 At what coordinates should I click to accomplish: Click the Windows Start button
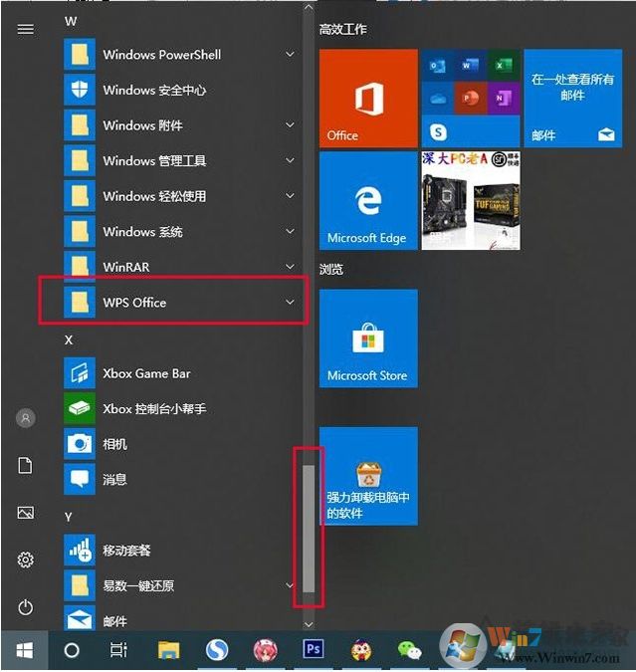pos(25,650)
